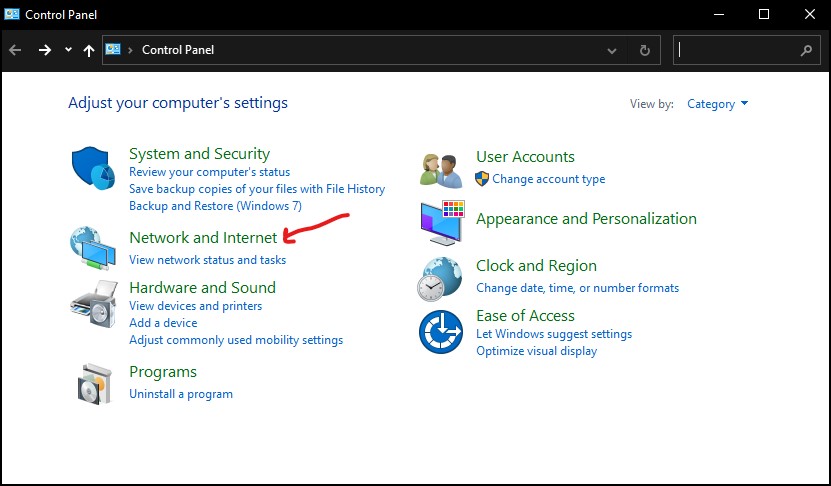Expand the View by Category dropdown
831x486 pixels.
coord(718,104)
